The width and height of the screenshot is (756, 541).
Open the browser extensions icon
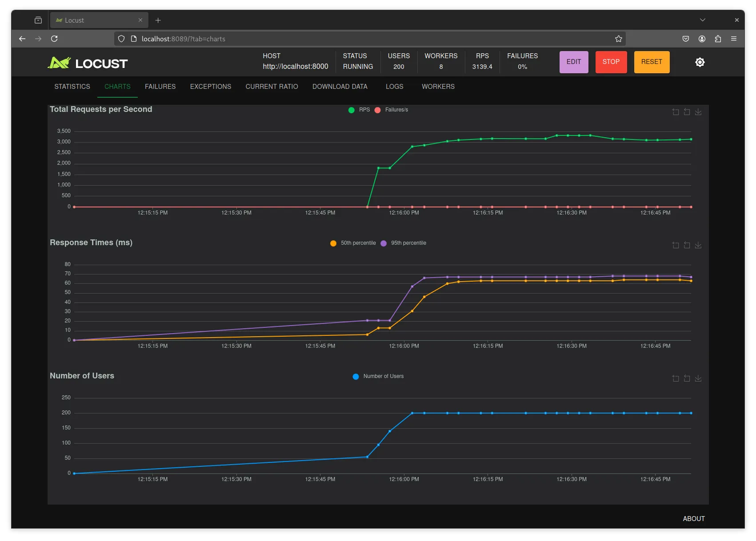[x=718, y=39]
